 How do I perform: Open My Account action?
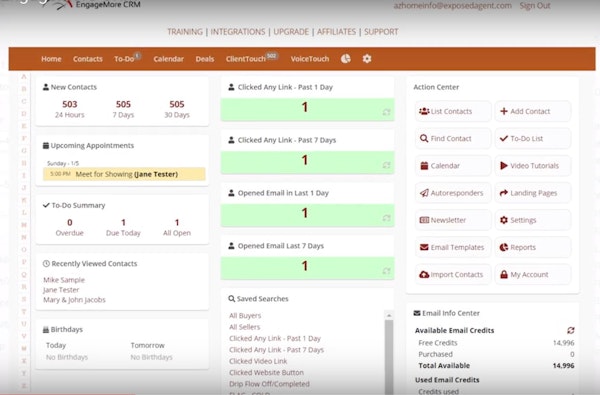click(x=533, y=274)
